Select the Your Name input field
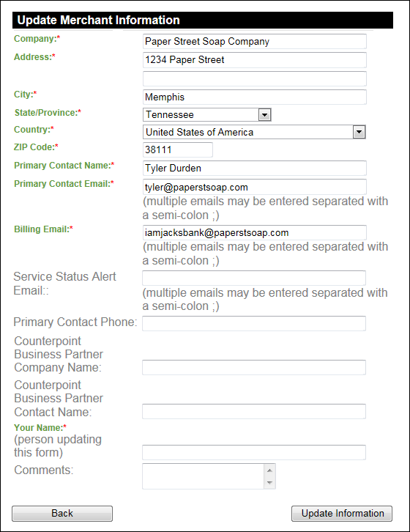 254,452
